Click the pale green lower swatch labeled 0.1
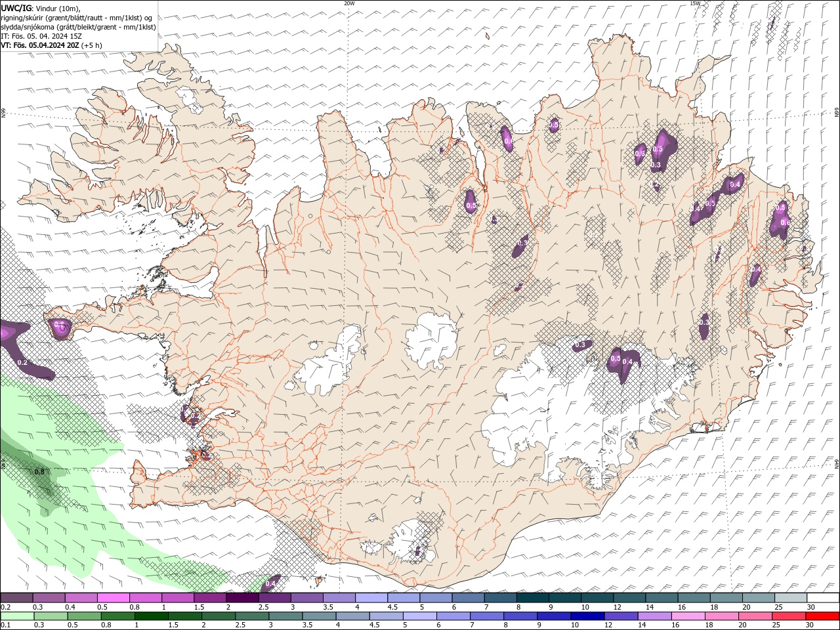The image size is (840, 630). (17, 616)
